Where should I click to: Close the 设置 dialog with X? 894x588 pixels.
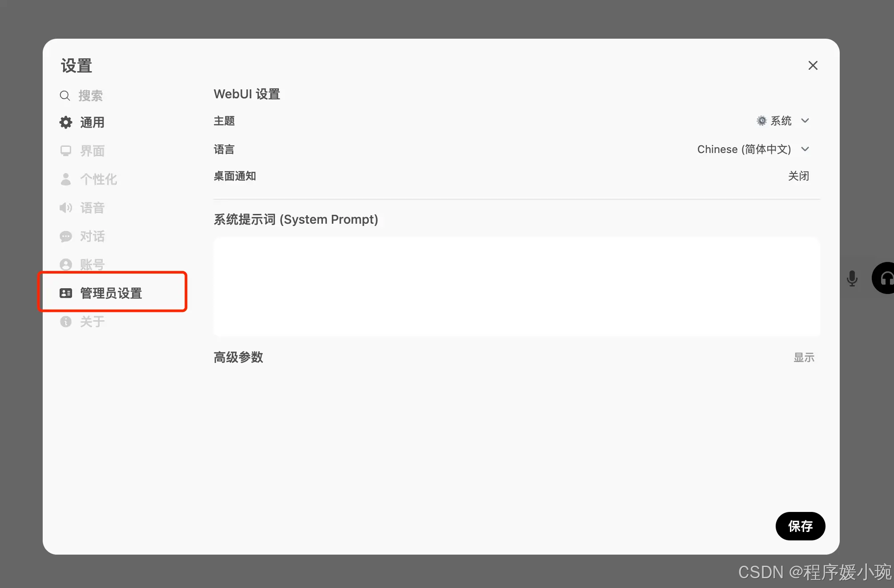(813, 65)
